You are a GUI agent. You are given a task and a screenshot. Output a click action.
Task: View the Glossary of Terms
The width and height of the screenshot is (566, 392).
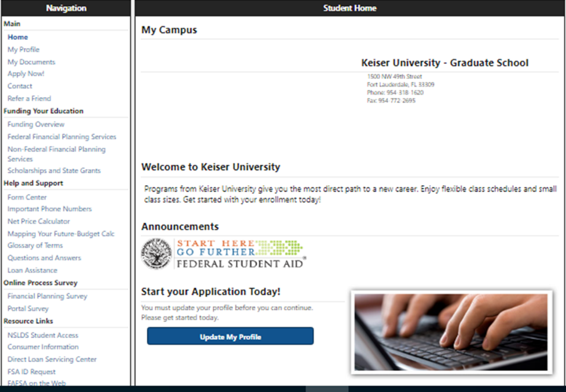click(34, 245)
